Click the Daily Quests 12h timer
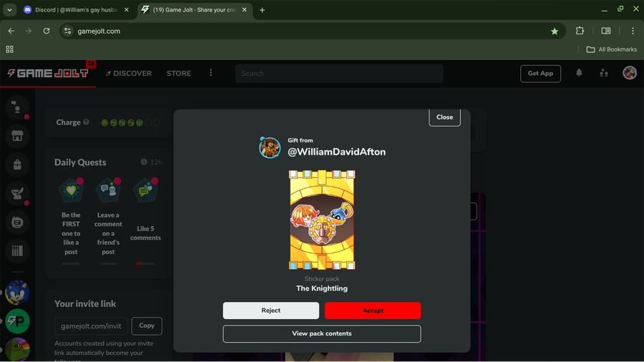Viewport: 644px width, 362px height. (151, 162)
